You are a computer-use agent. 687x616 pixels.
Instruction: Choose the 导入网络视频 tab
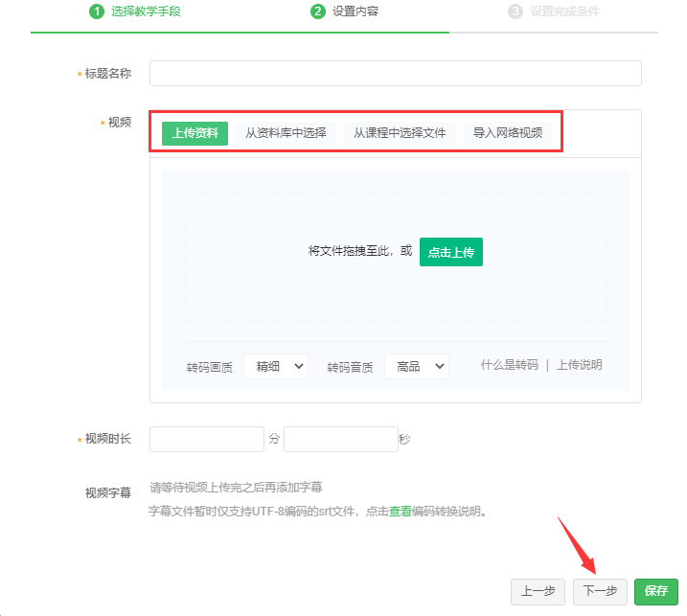click(508, 133)
